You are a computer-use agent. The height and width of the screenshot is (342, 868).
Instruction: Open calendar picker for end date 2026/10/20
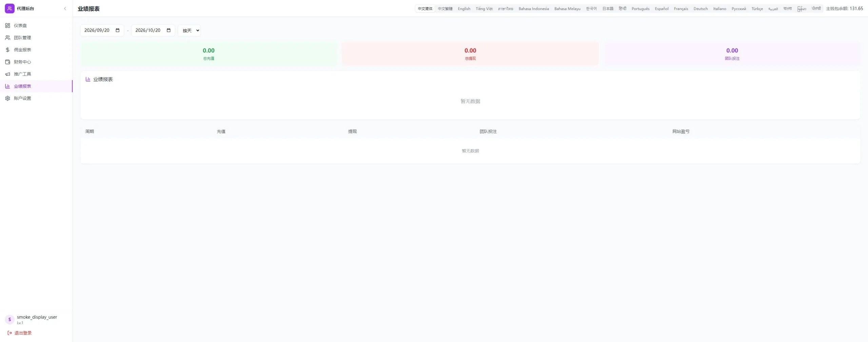[169, 30]
